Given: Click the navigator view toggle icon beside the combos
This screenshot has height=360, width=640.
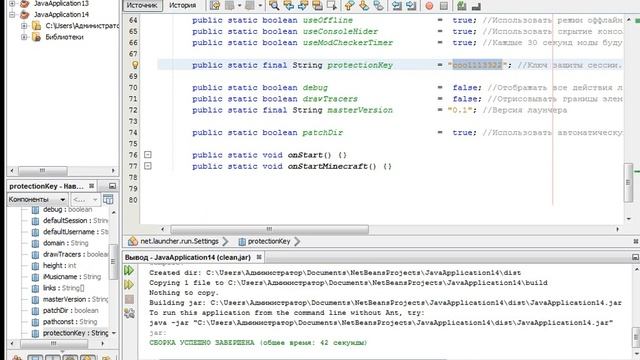Looking at the screenshot, I should (108, 199).
